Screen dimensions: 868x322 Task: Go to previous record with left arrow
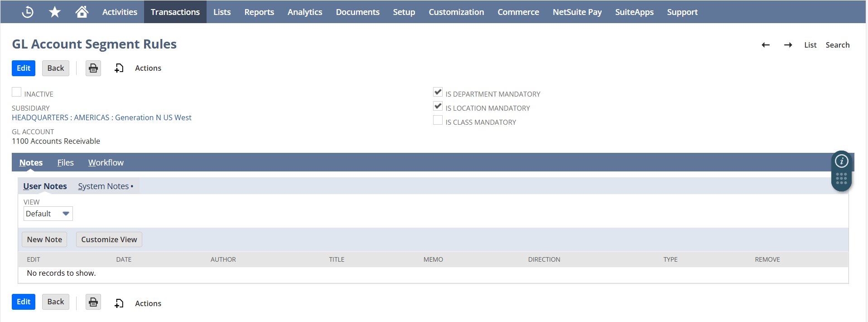pyautogui.click(x=766, y=45)
